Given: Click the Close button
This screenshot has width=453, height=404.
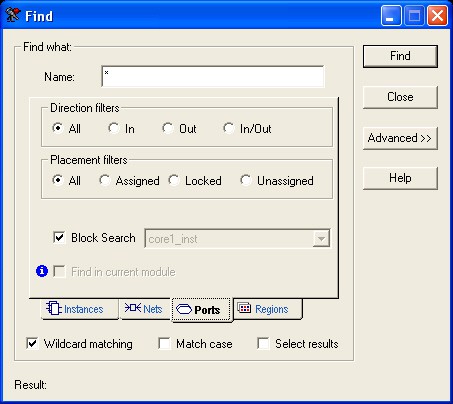Looking at the screenshot, I should pos(400,97).
